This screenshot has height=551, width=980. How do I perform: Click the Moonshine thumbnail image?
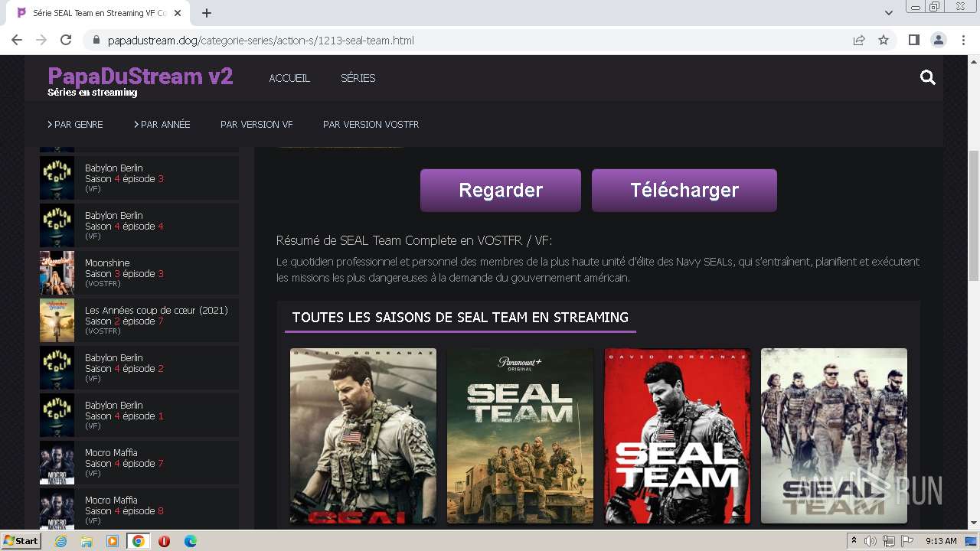(57, 272)
